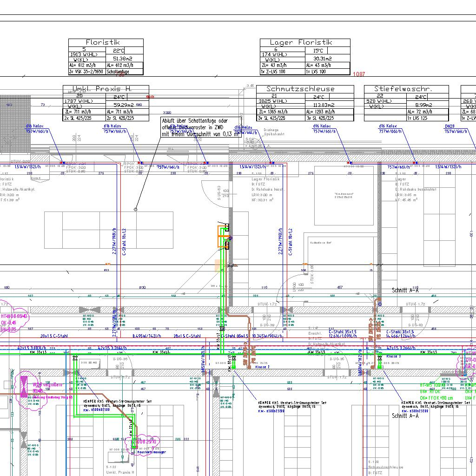Select the Umkl. Praxis H. table title

coord(102,89)
